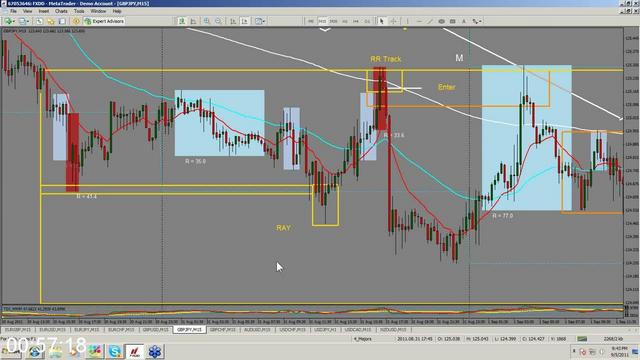The width and height of the screenshot is (640, 360).
Task: Select the Text label 'A' tool
Action: (464, 21)
